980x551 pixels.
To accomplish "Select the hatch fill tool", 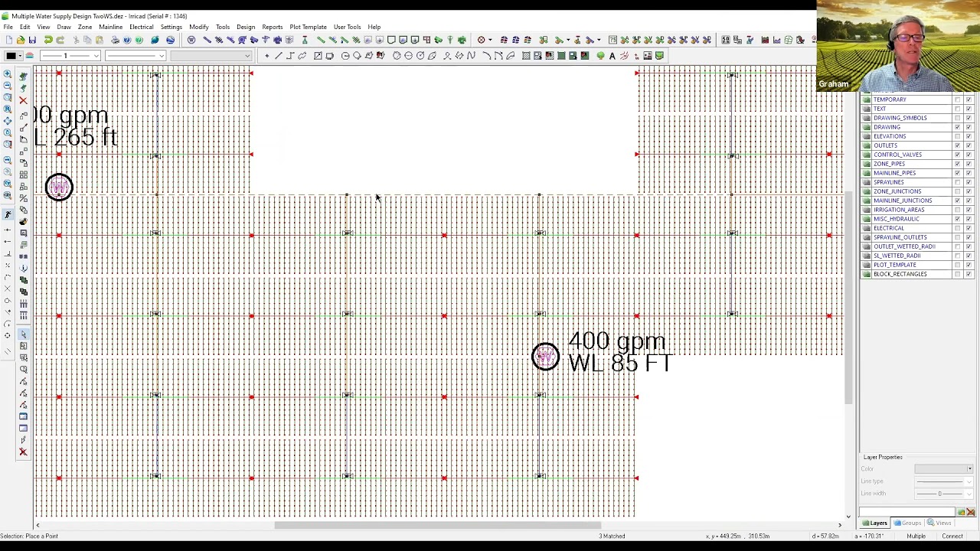I will tap(526, 56).
